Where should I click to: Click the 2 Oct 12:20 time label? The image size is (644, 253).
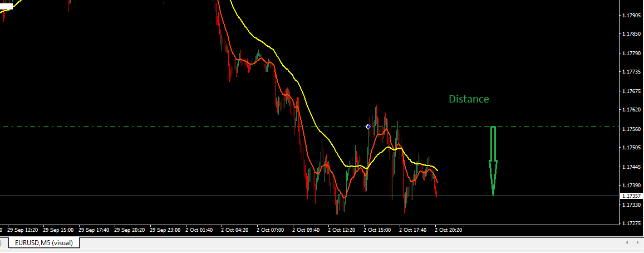(x=342, y=230)
